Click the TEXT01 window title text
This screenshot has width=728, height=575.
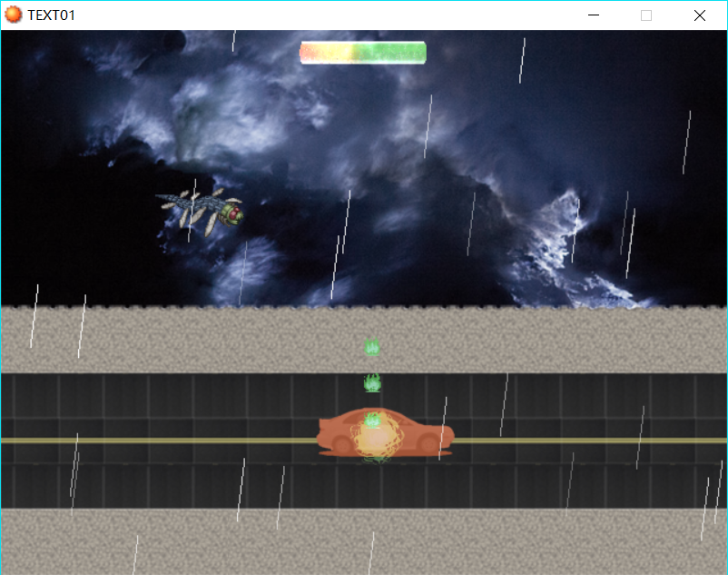point(51,15)
